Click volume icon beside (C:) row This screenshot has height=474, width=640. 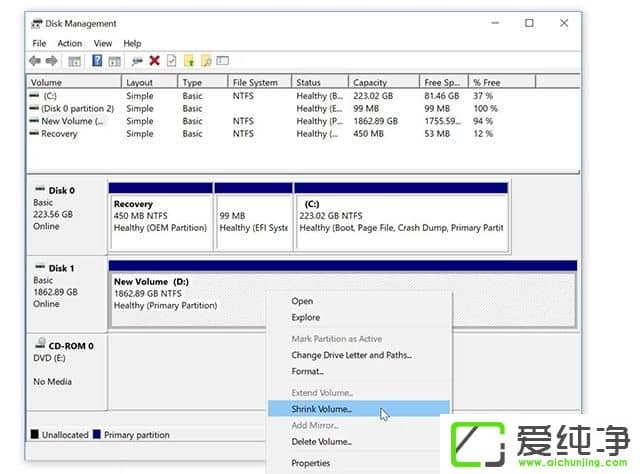click(34, 95)
